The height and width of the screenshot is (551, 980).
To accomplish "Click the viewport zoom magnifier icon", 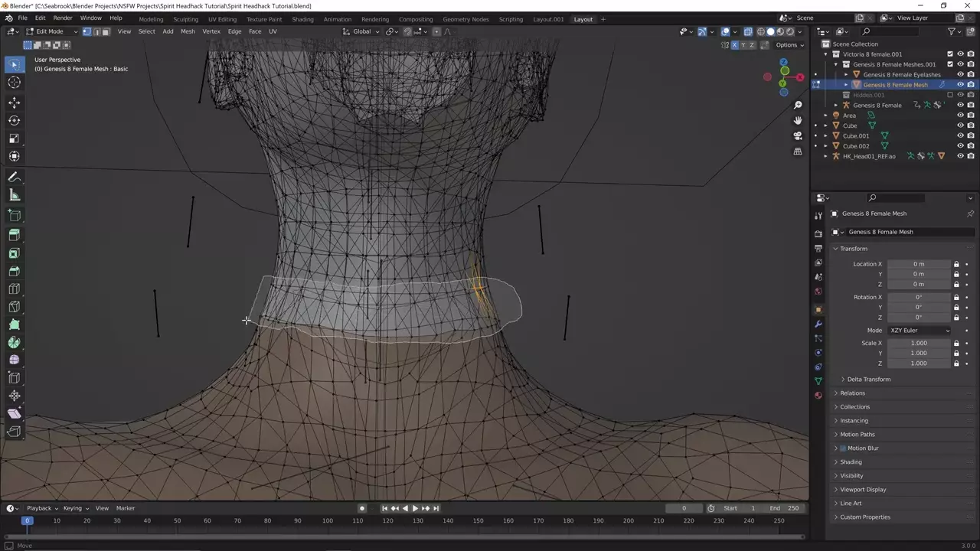I will point(797,105).
